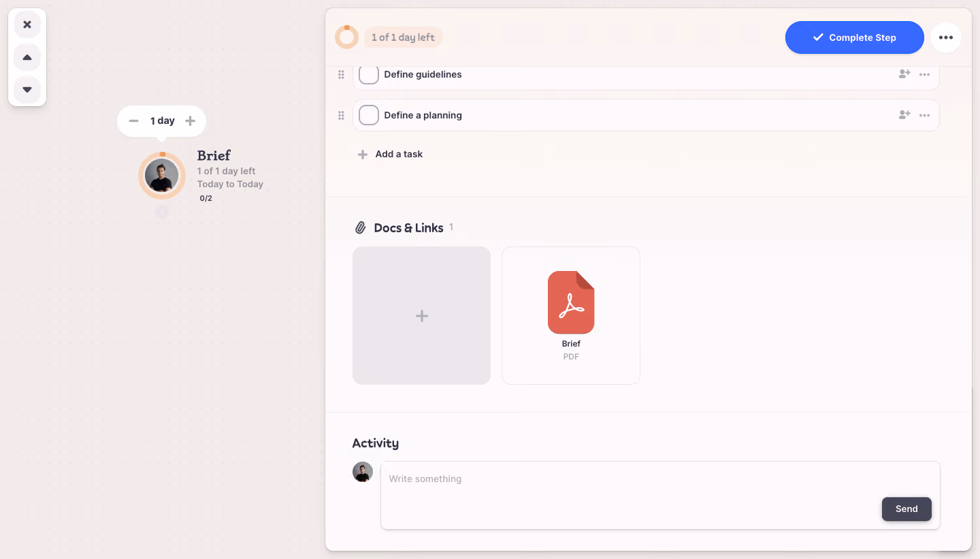
Task: Grab drag handle of Define a planning
Action: [342, 115]
